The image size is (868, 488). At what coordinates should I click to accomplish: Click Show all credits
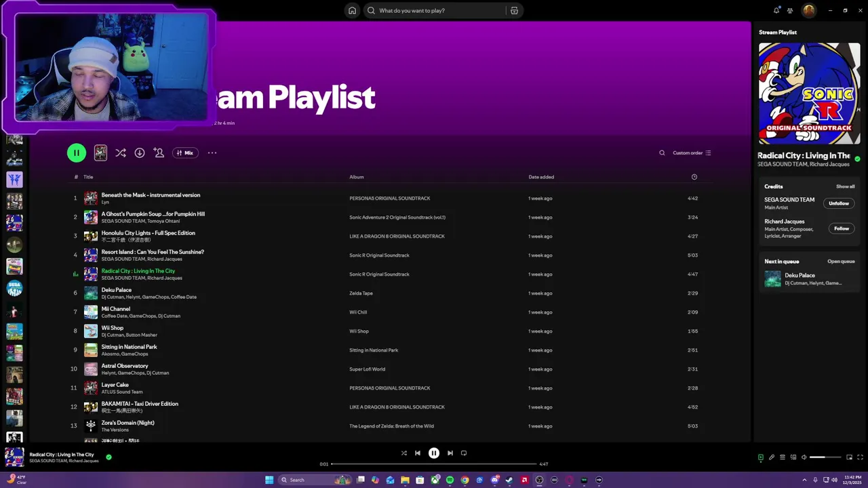(845, 186)
